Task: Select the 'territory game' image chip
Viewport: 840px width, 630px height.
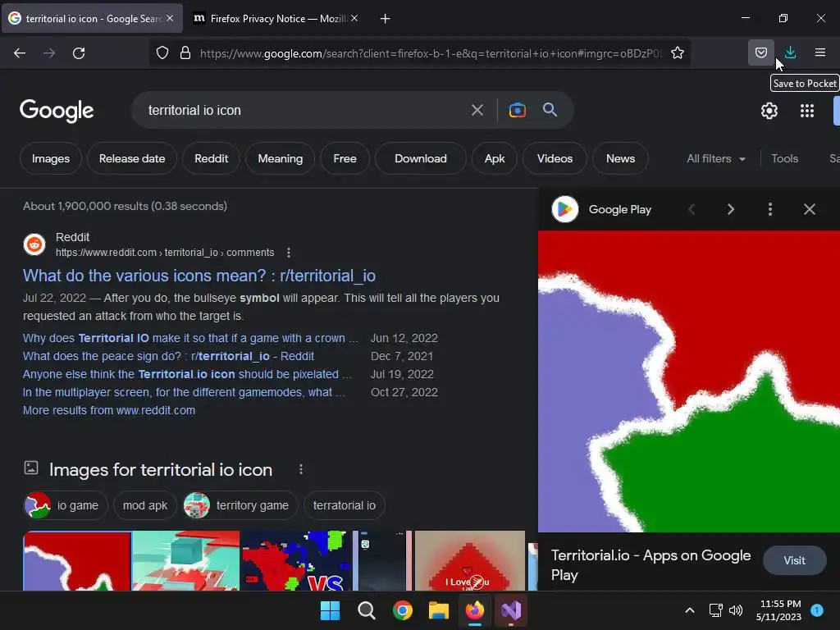Action: [240, 505]
